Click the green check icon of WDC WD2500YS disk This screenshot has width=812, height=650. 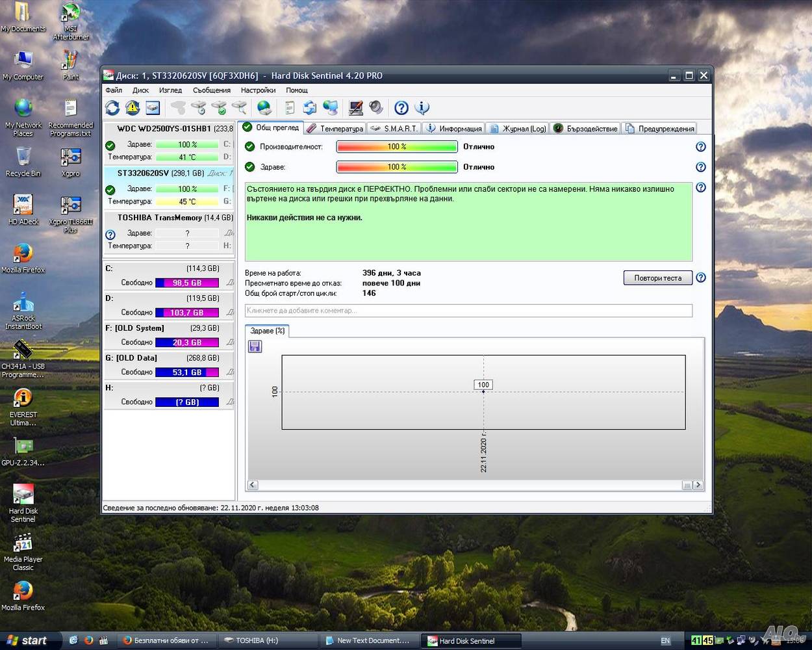(x=110, y=146)
